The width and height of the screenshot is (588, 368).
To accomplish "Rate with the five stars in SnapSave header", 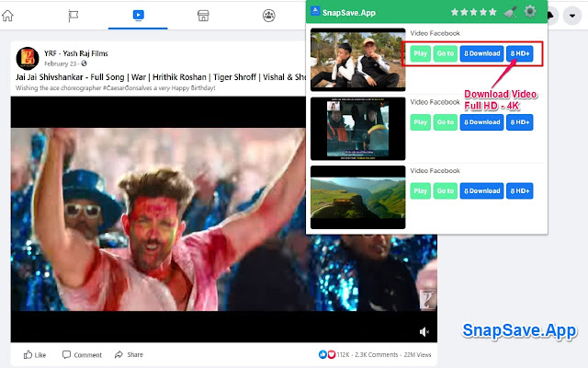I will click(474, 12).
